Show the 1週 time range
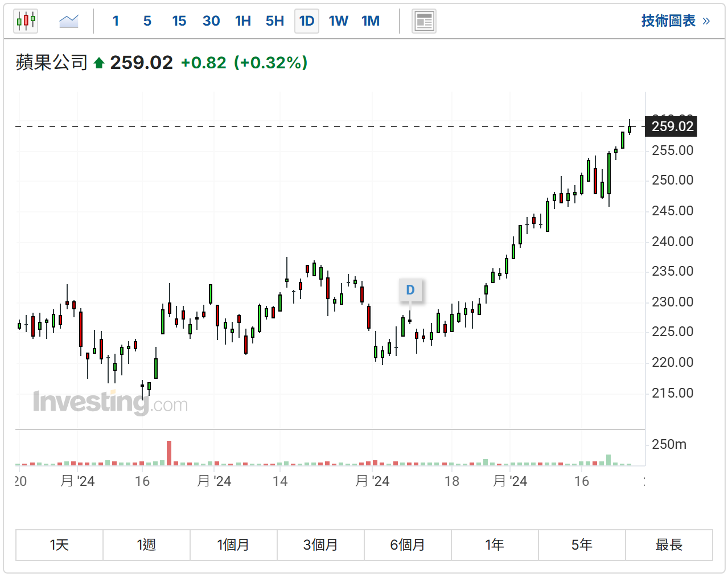 coord(146,545)
